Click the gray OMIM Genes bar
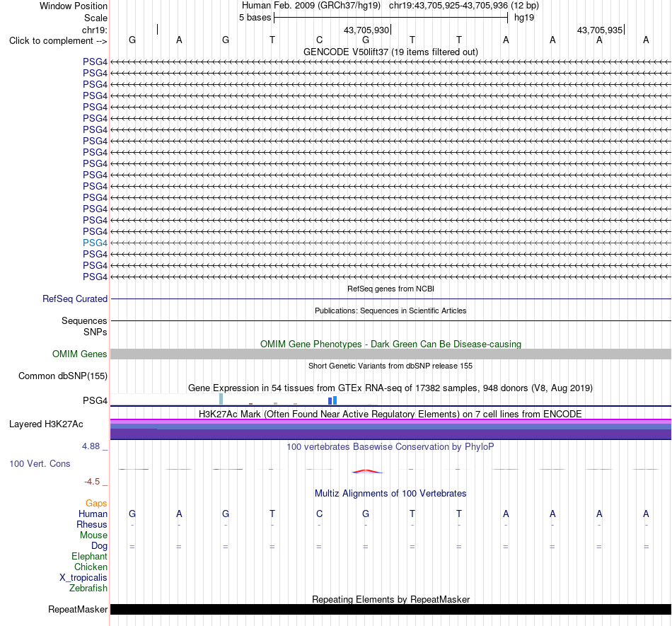This screenshot has width=672, height=626. coord(390,354)
